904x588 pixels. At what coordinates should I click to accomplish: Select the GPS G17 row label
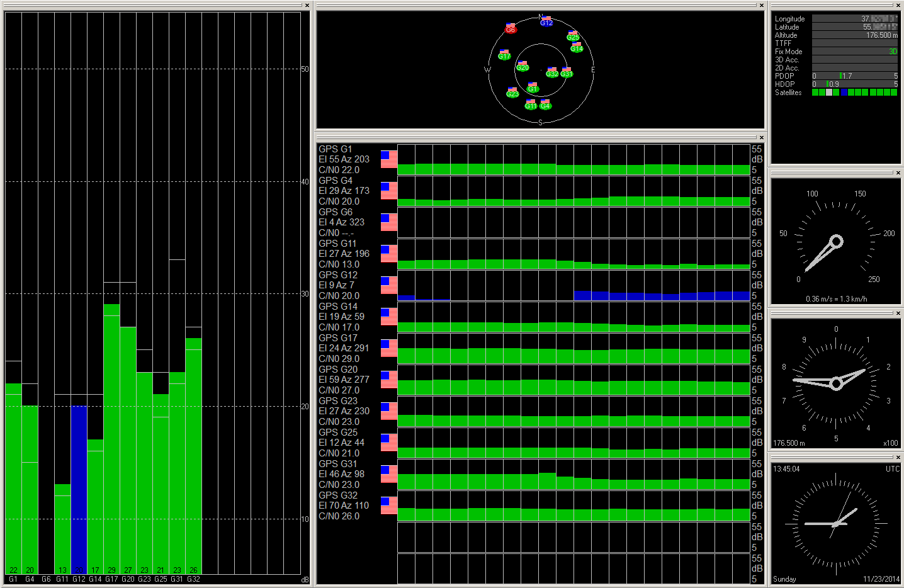[338, 338]
